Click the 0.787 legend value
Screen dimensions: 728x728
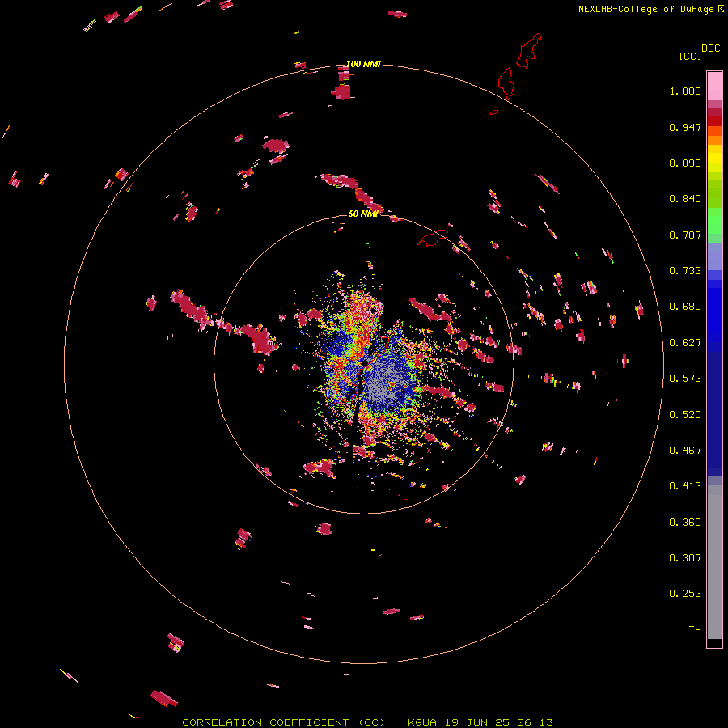pos(685,235)
